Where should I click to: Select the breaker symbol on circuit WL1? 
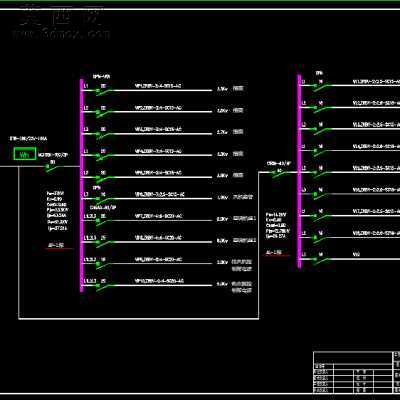tap(322, 87)
